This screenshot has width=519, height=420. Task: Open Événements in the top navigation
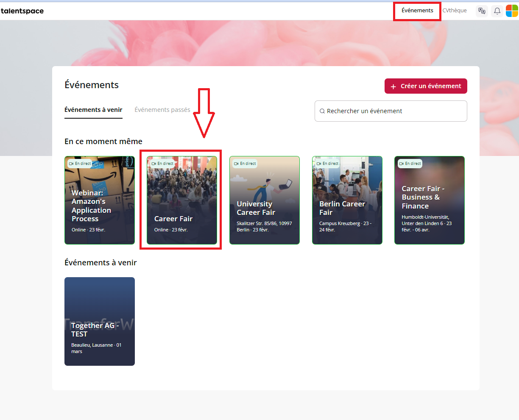coord(417,11)
